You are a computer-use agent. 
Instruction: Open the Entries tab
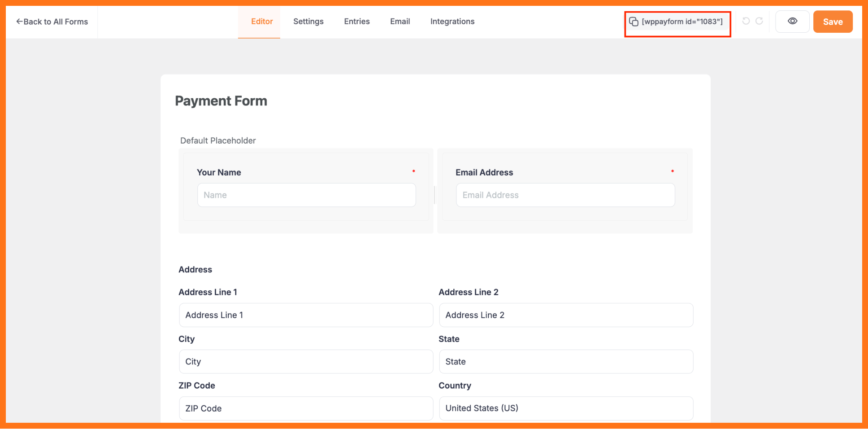coord(356,22)
